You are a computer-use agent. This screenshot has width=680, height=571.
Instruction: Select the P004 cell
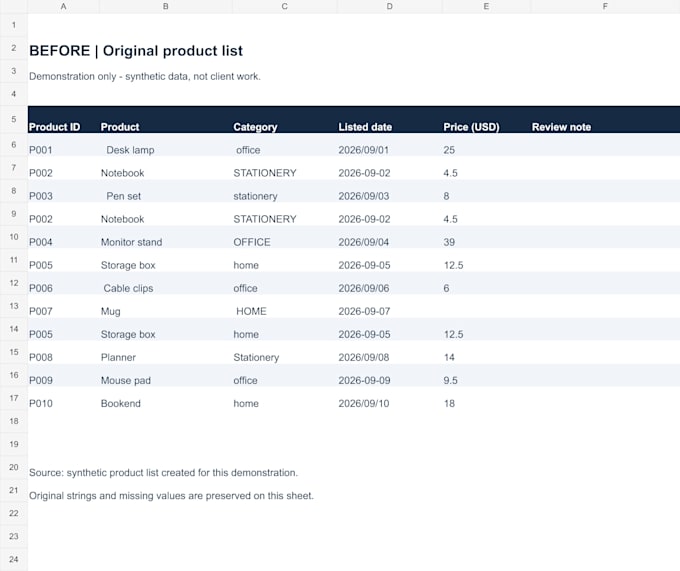tap(63, 237)
